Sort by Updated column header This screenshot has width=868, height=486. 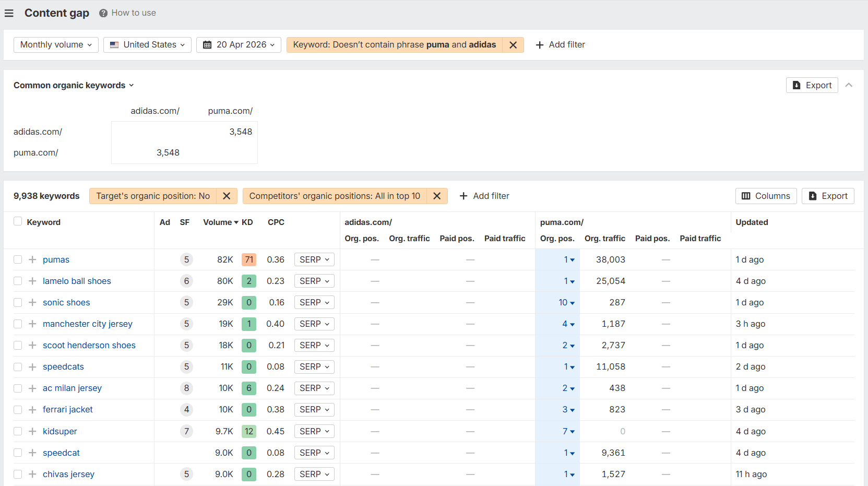coord(752,222)
